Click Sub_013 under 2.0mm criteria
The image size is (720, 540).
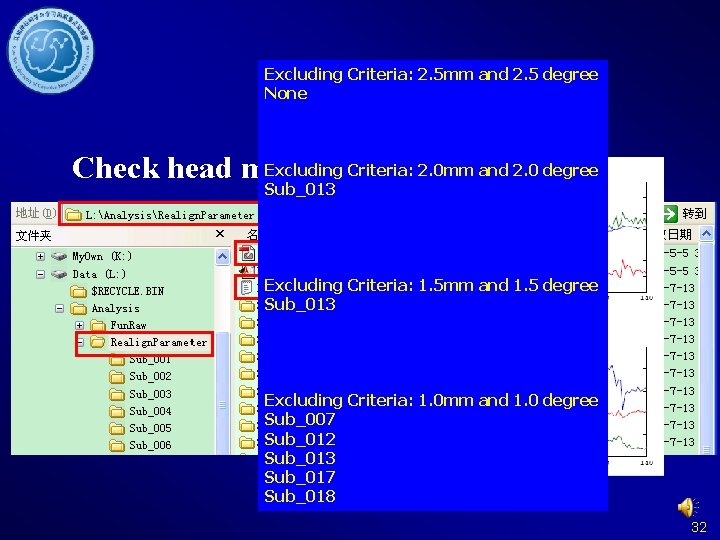(300, 190)
